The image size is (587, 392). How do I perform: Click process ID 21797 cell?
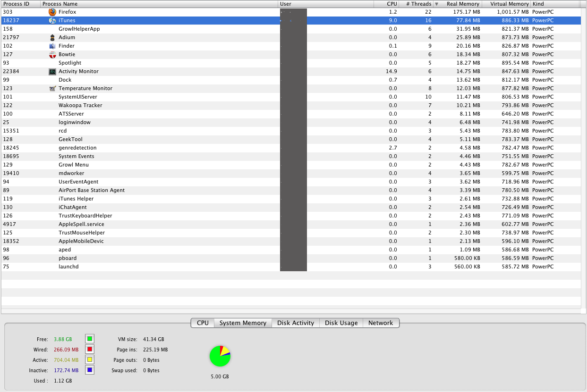pyautogui.click(x=11, y=37)
